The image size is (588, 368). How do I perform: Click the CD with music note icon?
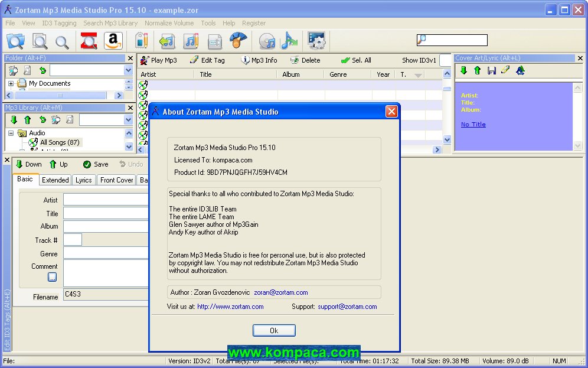click(267, 41)
